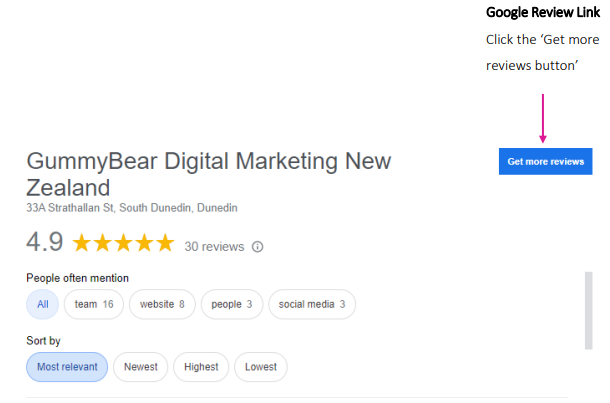Sort reviews by Most relevant

click(67, 367)
